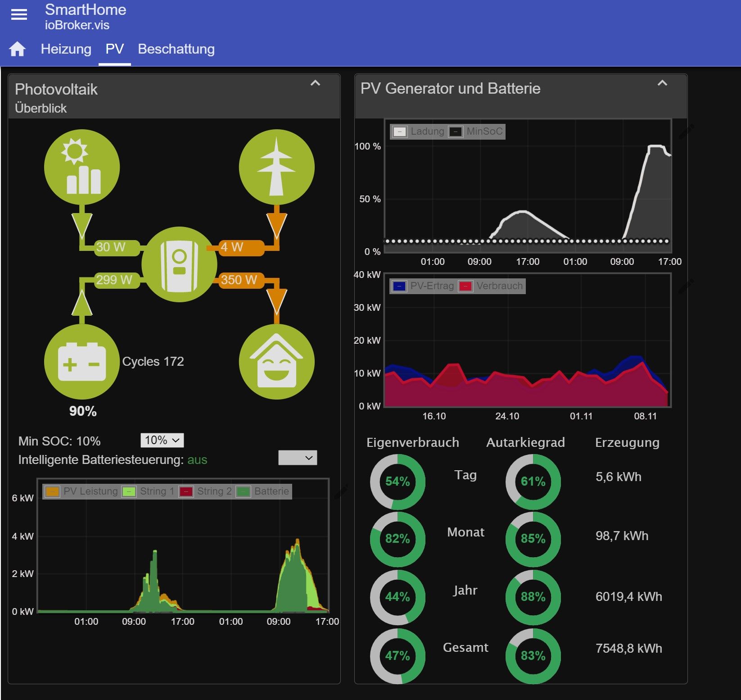
Task: Click the 98,7 kWh monthly generation value
Action: click(x=622, y=536)
